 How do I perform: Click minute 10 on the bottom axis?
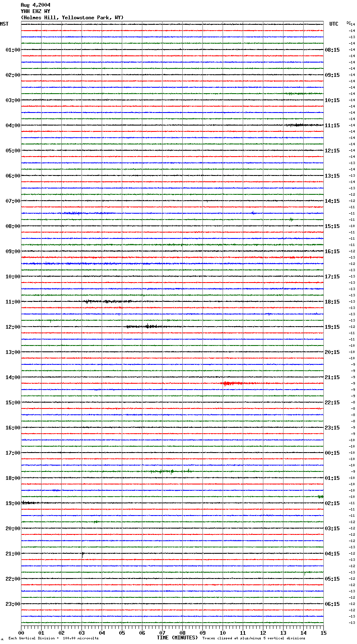click(223, 633)
